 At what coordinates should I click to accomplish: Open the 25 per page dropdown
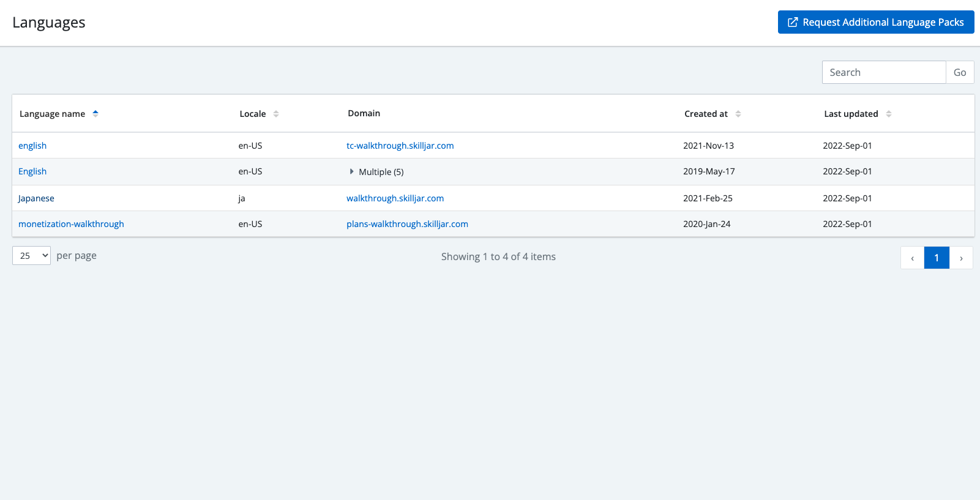31,256
